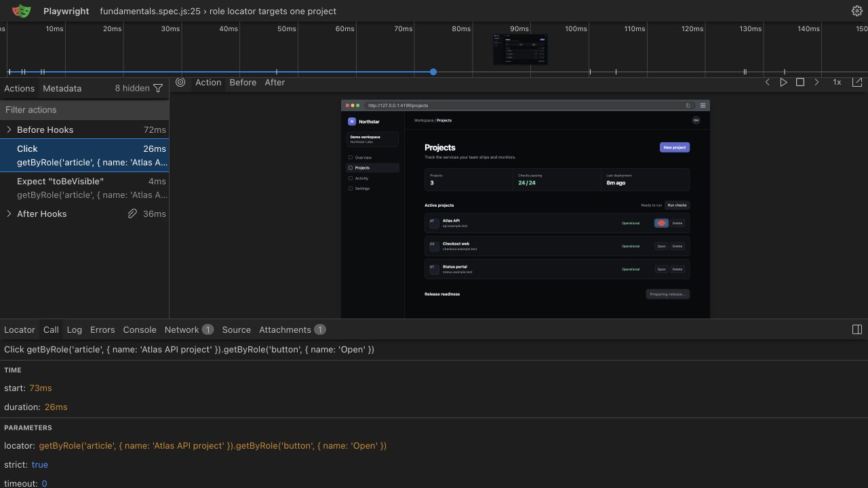Select the Click action row
This screenshot has height=488, width=868.
coord(84,155)
